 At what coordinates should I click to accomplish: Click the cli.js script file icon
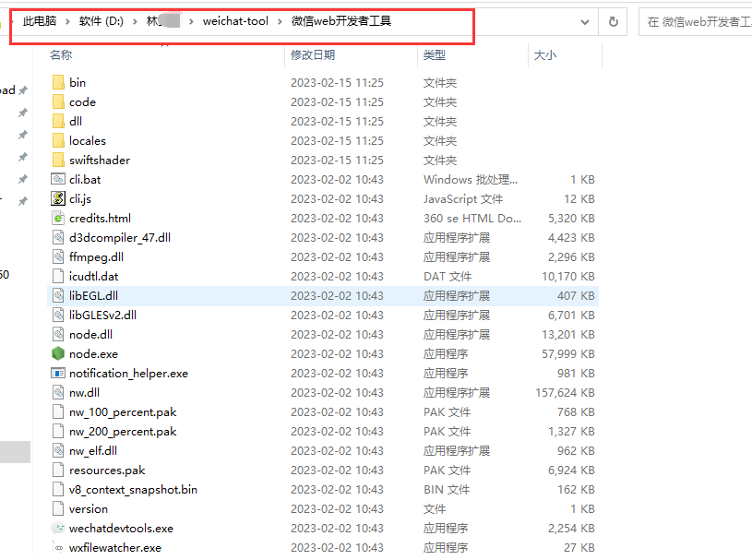(58, 198)
